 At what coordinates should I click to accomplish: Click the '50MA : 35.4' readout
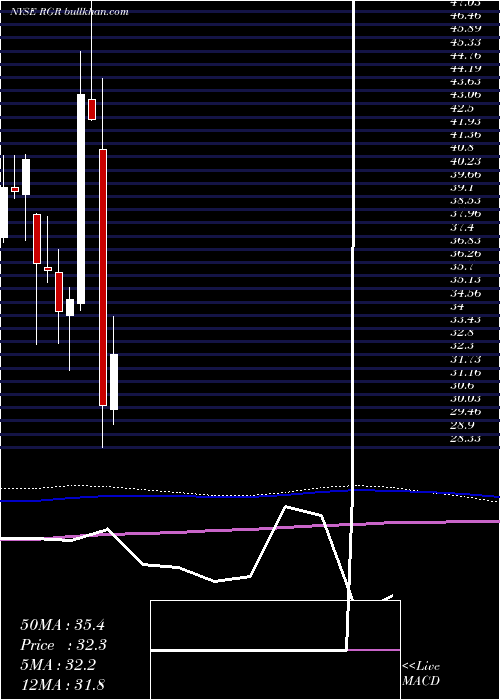62,625
